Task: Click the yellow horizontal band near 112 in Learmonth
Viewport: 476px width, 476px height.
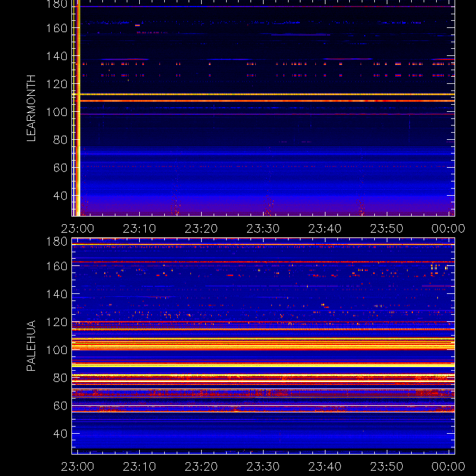Action: (263, 95)
